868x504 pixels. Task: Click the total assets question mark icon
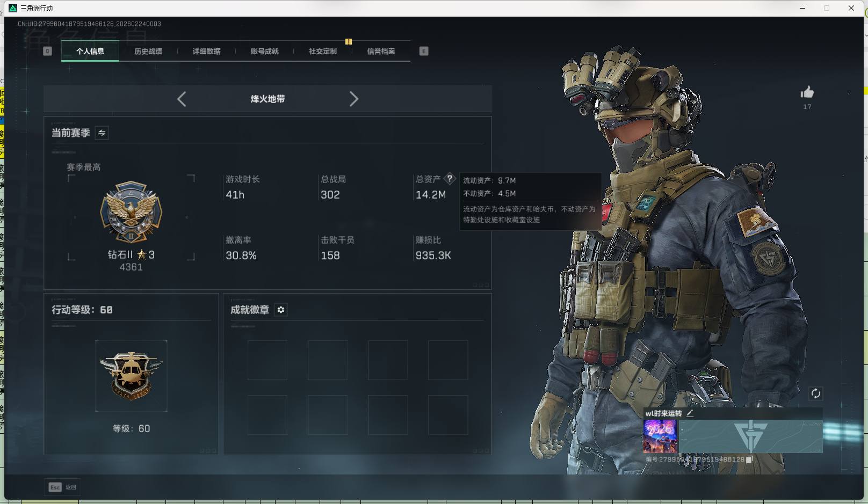point(450,179)
